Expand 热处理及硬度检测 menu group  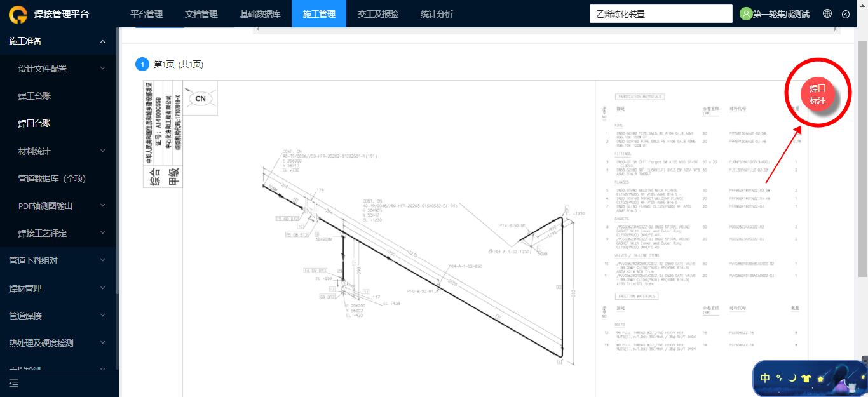click(x=57, y=343)
